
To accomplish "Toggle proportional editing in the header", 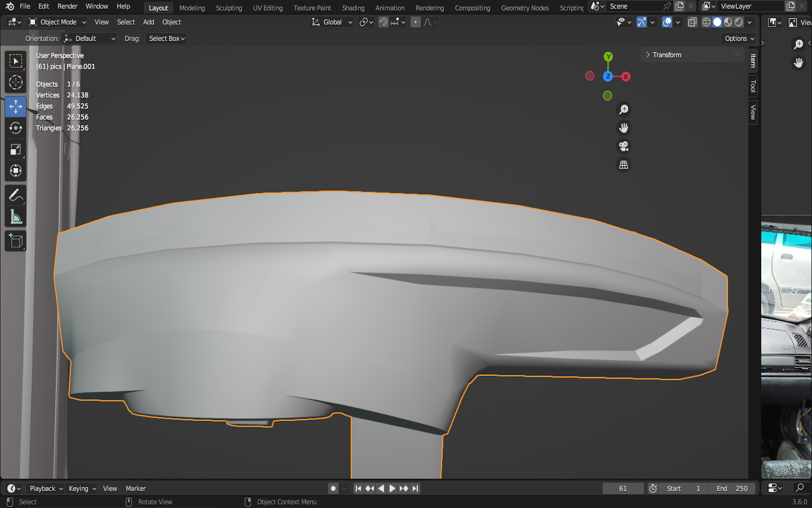I will pos(416,22).
